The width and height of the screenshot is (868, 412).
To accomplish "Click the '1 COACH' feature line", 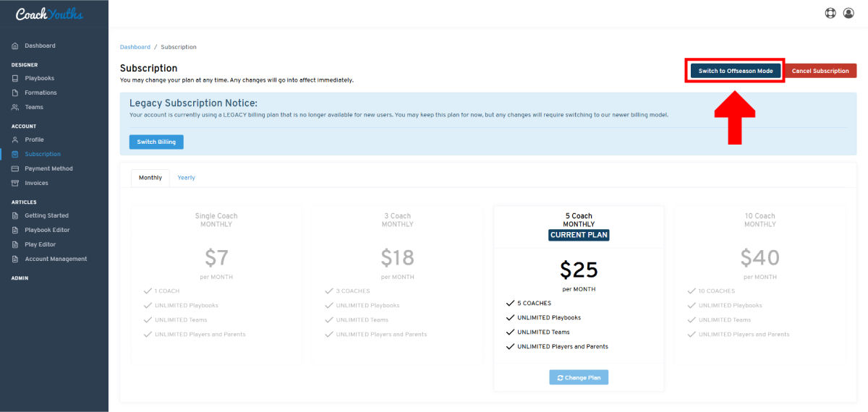I will 162,291.
